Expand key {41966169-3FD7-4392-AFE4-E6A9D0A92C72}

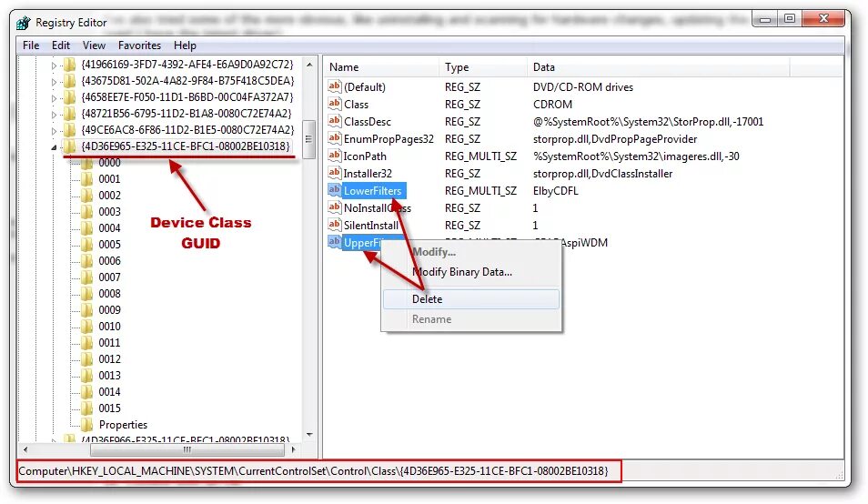[x=54, y=66]
